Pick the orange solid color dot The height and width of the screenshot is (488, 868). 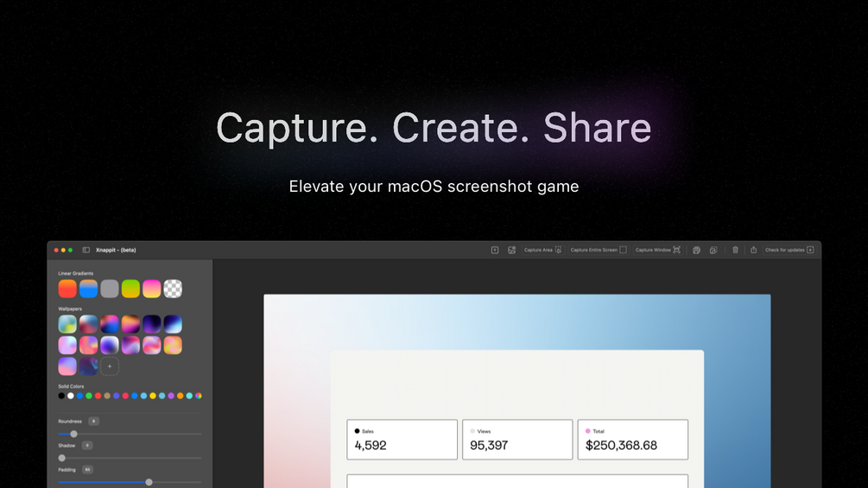181,396
